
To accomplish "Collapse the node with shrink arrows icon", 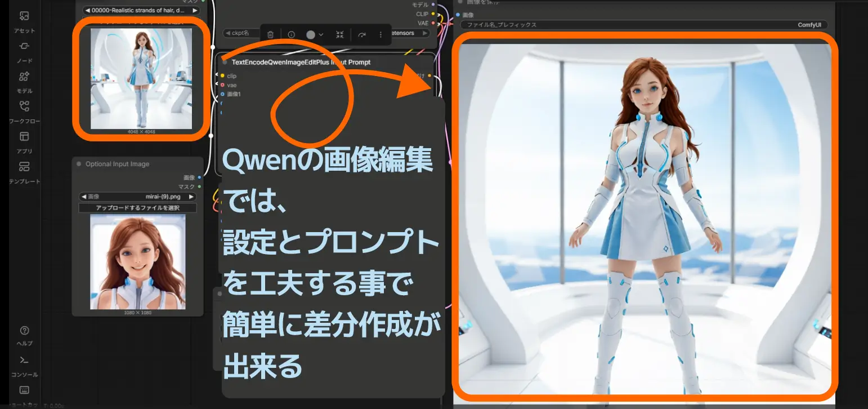I will 340,34.
